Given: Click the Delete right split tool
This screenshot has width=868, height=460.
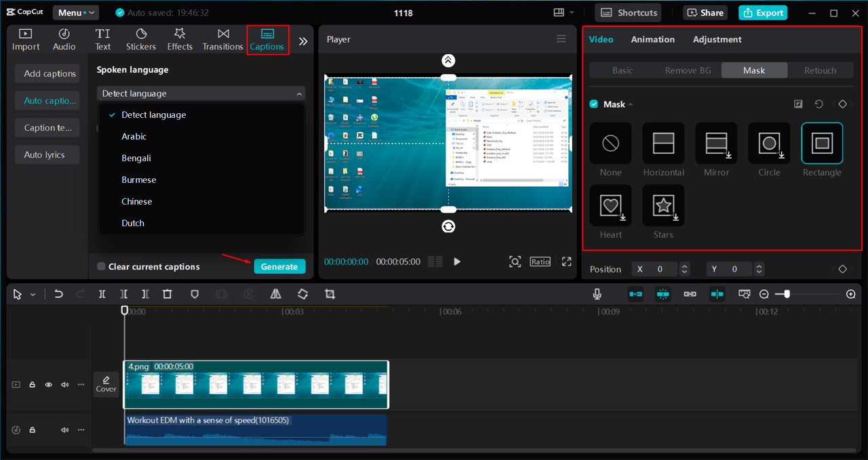Looking at the screenshot, I should coord(145,294).
